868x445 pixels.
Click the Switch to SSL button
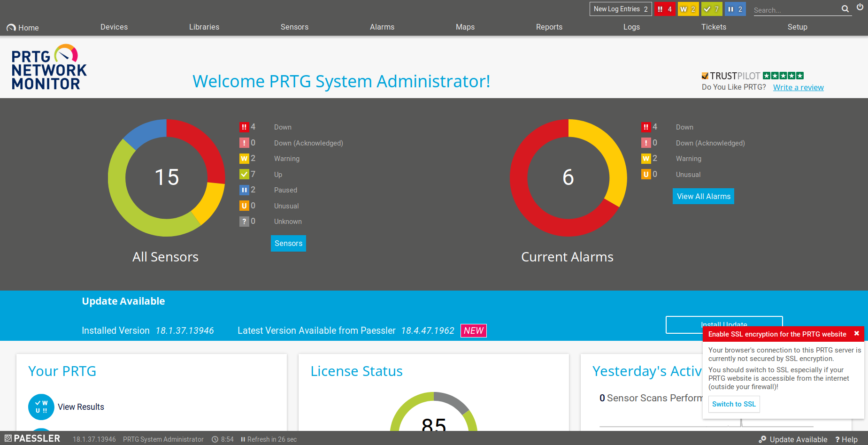click(734, 404)
